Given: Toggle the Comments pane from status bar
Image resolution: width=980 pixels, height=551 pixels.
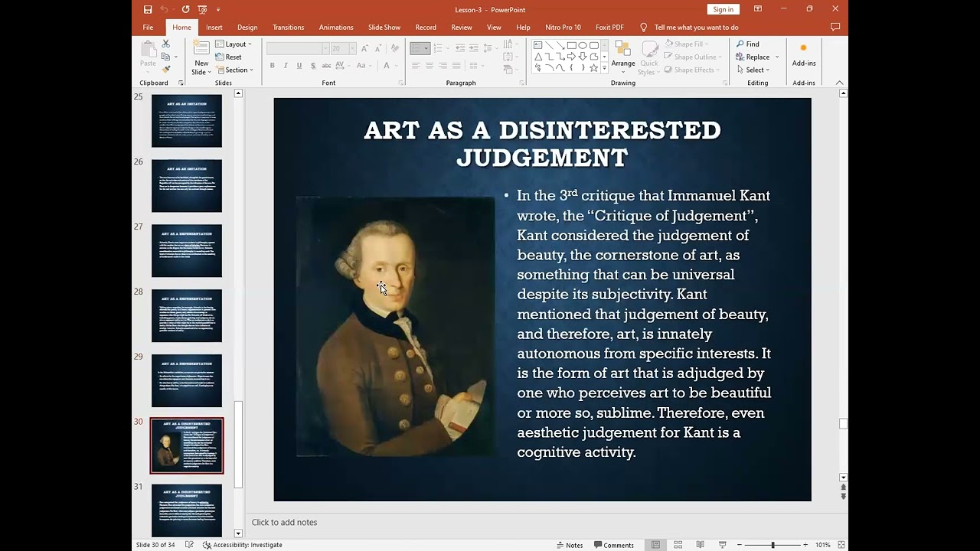Looking at the screenshot, I should point(614,545).
